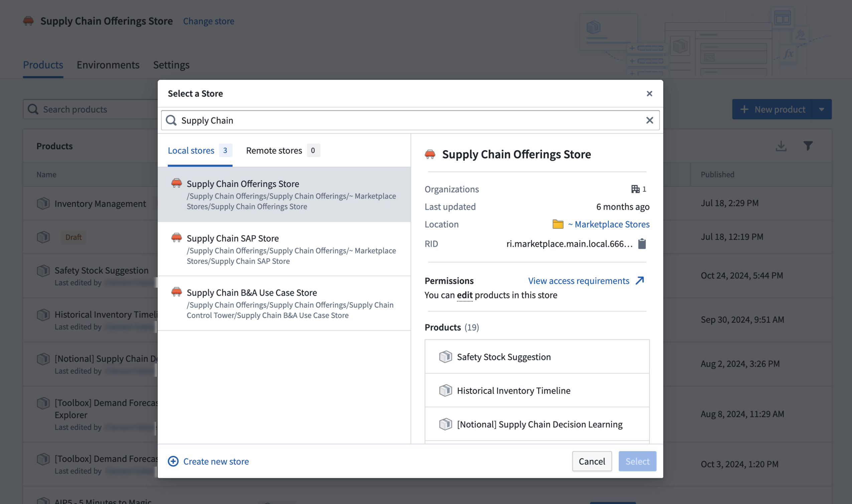Cancel the store selection dialog

592,461
